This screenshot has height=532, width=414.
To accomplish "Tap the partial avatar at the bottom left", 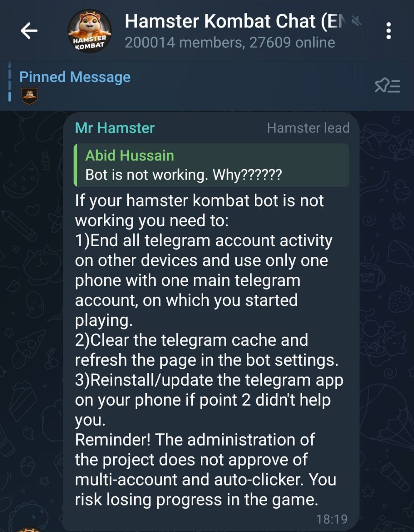I will [29, 529].
